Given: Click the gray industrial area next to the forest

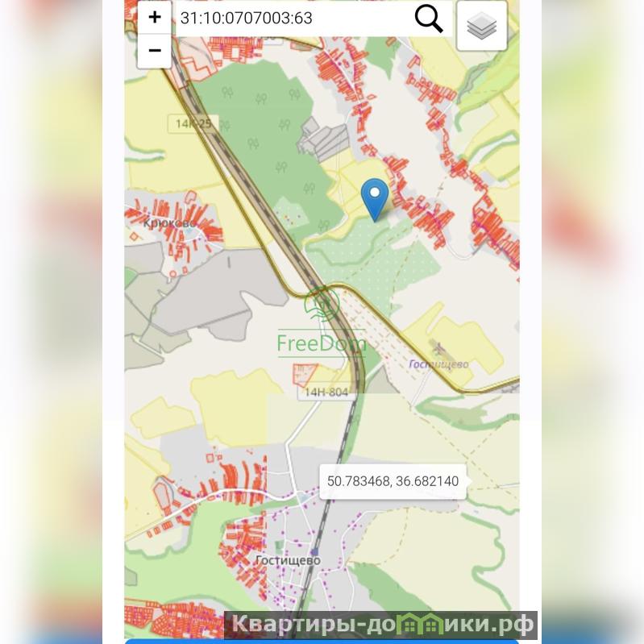Looking at the screenshot, I should tap(324, 139).
